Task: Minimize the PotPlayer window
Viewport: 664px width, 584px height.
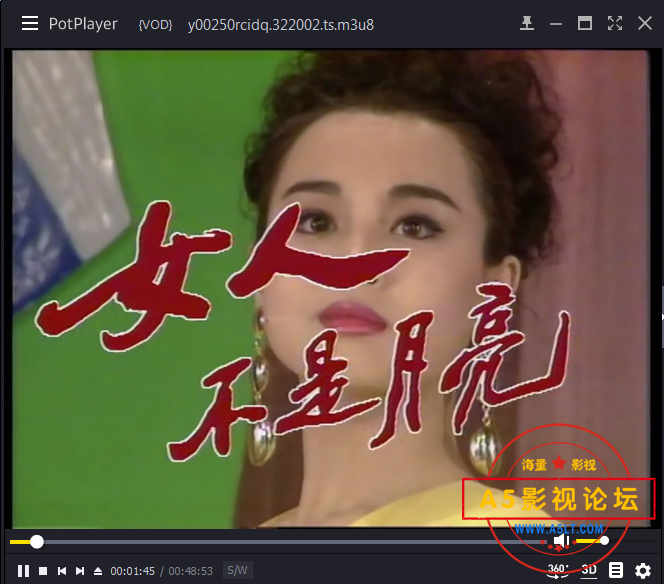Action: (x=556, y=24)
